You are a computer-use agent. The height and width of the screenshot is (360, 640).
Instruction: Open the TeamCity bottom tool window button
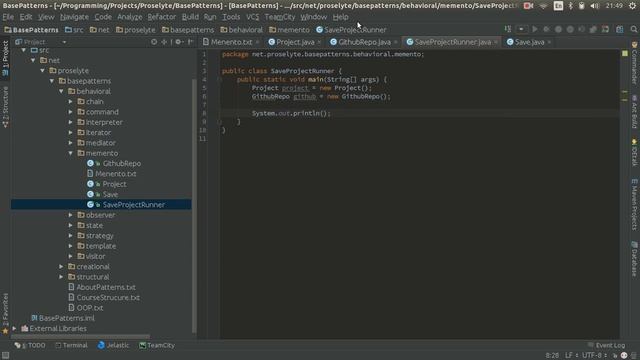[x=157, y=345]
